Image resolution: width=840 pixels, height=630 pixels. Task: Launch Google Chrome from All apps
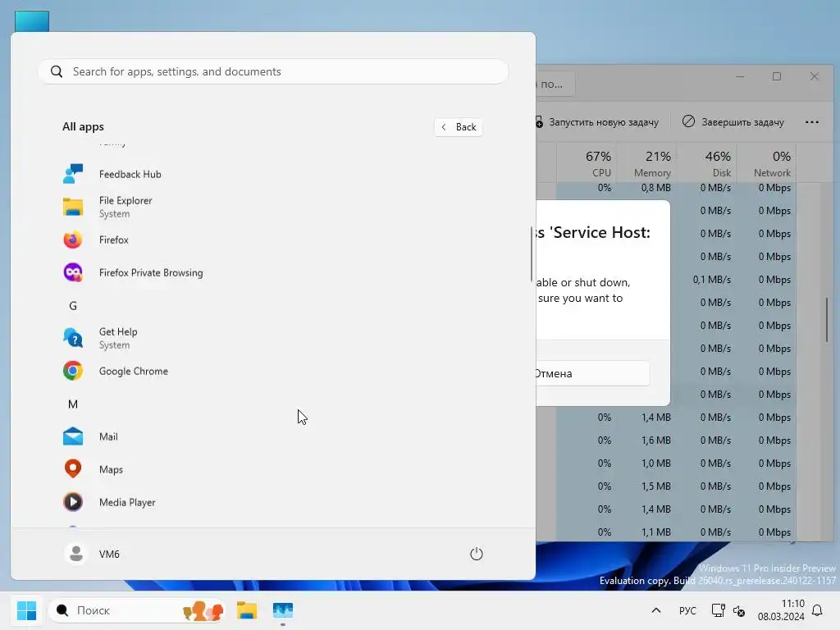(134, 372)
